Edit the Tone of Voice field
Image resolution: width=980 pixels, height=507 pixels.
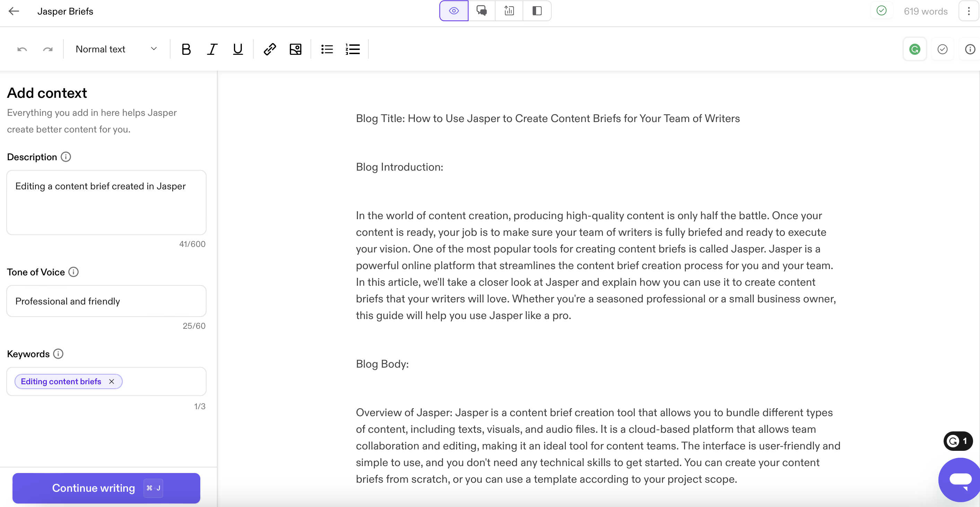(106, 301)
